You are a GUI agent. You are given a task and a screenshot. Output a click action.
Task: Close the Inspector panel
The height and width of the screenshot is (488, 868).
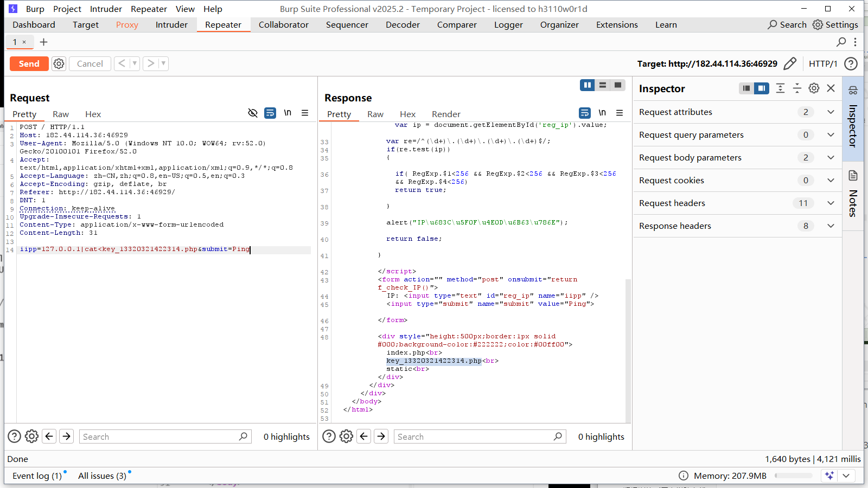[831, 88]
